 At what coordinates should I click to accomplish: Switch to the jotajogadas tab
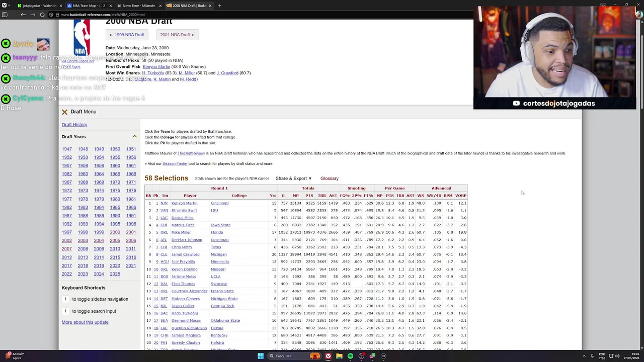[x=39, y=6]
